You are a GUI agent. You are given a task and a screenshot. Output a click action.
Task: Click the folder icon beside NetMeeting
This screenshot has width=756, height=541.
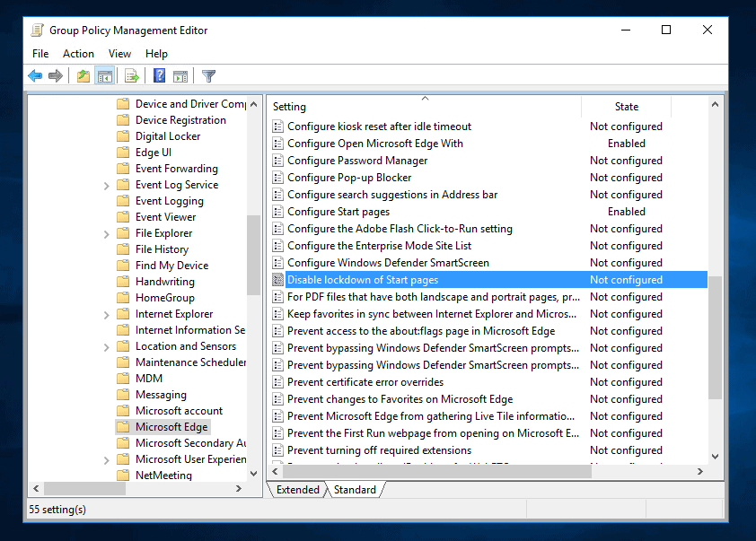tap(123, 475)
